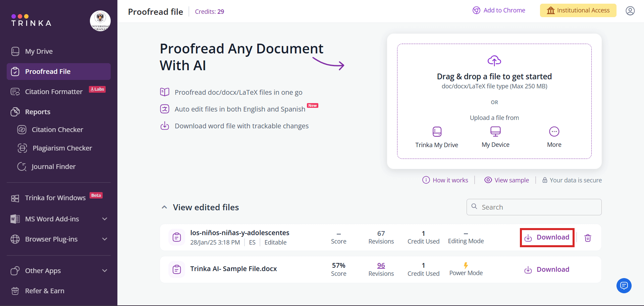
Task: Expand the MS Word Add-ins chevron
Action: tap(105, 219)
